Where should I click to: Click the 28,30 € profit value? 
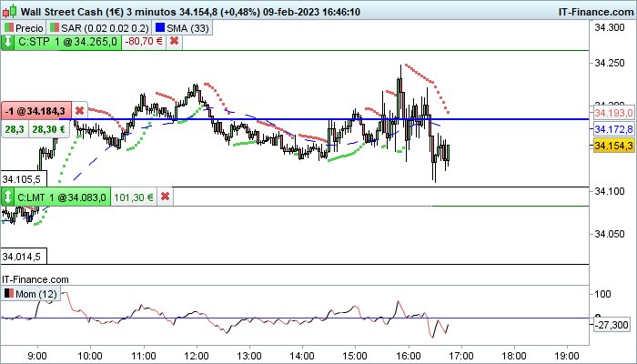click(x=48, y=129)
